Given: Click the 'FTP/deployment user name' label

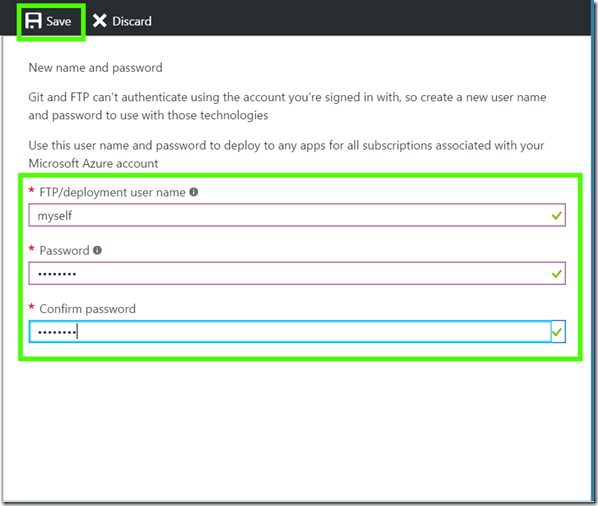Looking at the screenshot, I should [x=113, y=192].
